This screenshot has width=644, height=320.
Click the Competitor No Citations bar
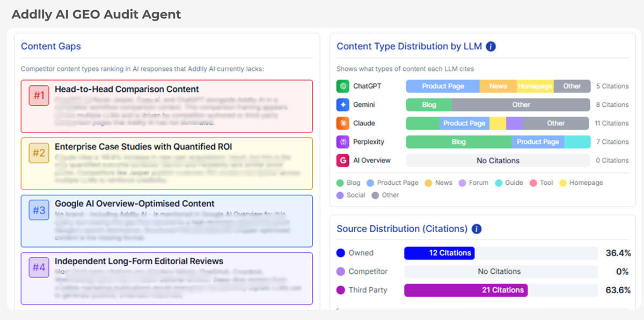point(501,272)
